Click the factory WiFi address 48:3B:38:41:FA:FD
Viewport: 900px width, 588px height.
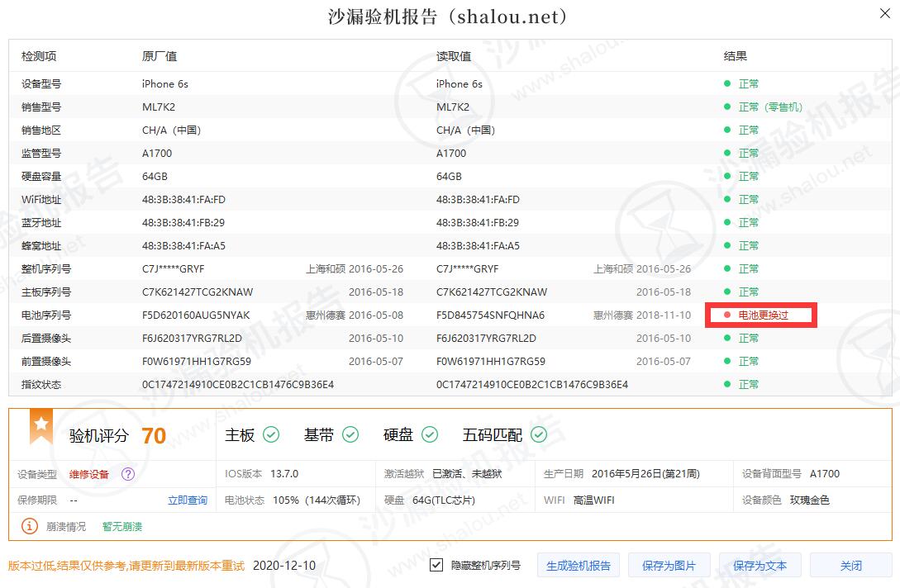(x=183, y=200)
